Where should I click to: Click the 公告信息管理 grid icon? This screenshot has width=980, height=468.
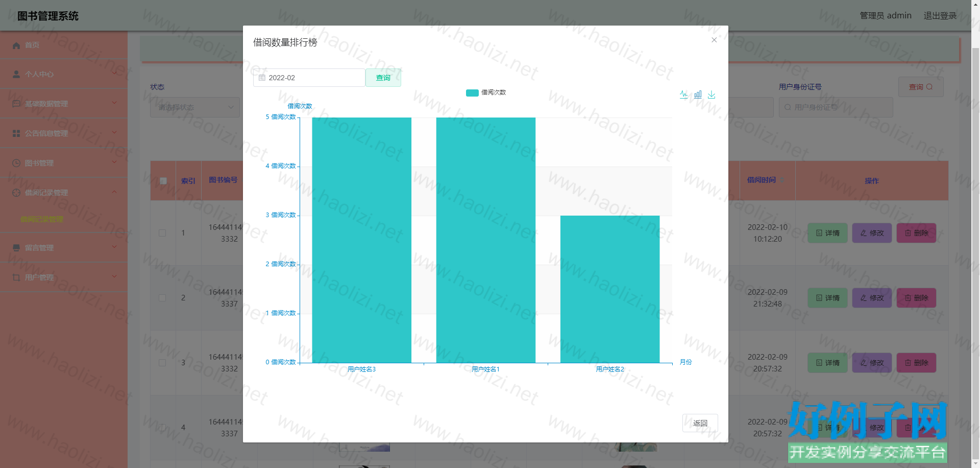[x=16, y=133]
